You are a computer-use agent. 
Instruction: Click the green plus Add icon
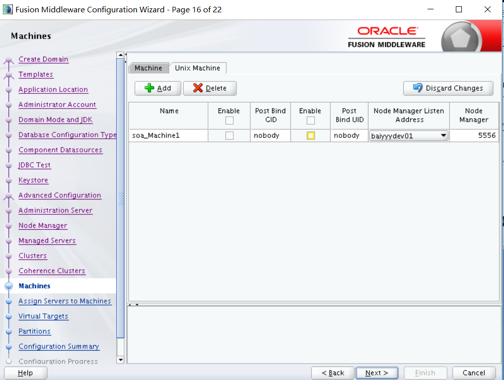[149, 88]
